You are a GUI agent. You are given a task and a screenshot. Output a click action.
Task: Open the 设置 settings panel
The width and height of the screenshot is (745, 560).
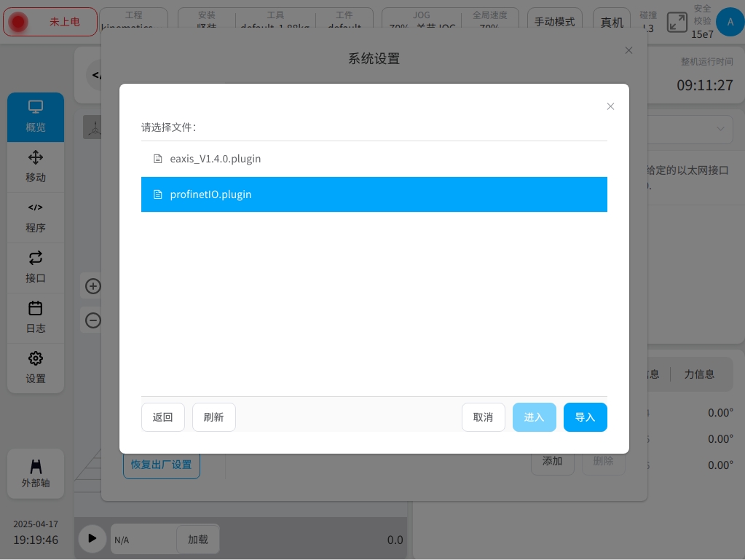pos(36,368)
